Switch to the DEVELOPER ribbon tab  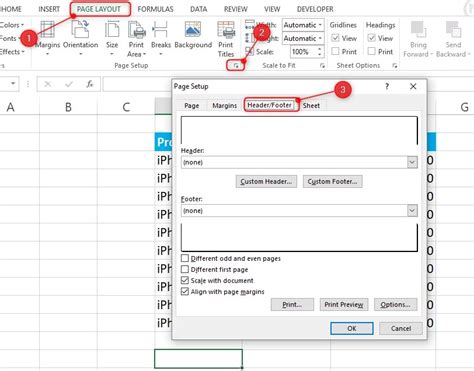pyautogui.click(x=315, y=9)
